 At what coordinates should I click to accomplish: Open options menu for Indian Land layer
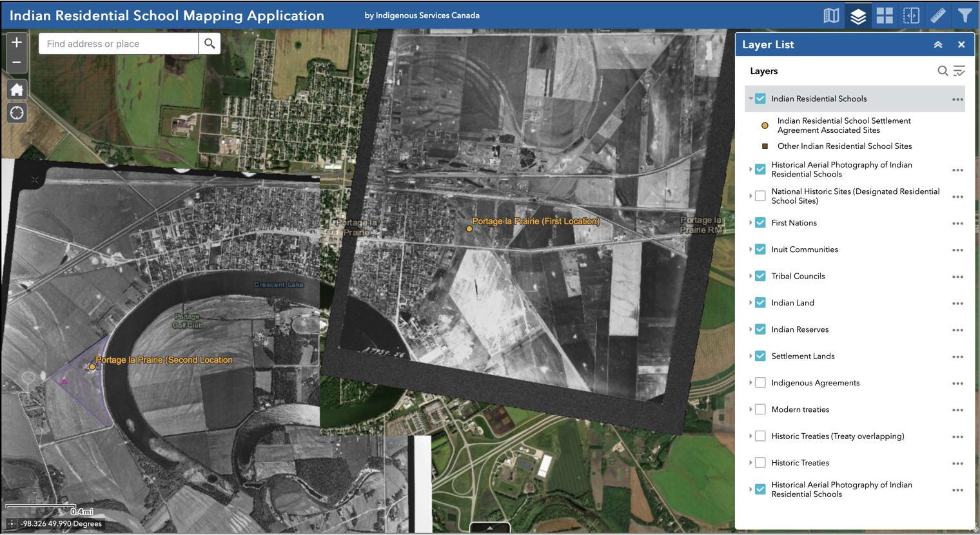pyautogui.click(x=957, y=304)
